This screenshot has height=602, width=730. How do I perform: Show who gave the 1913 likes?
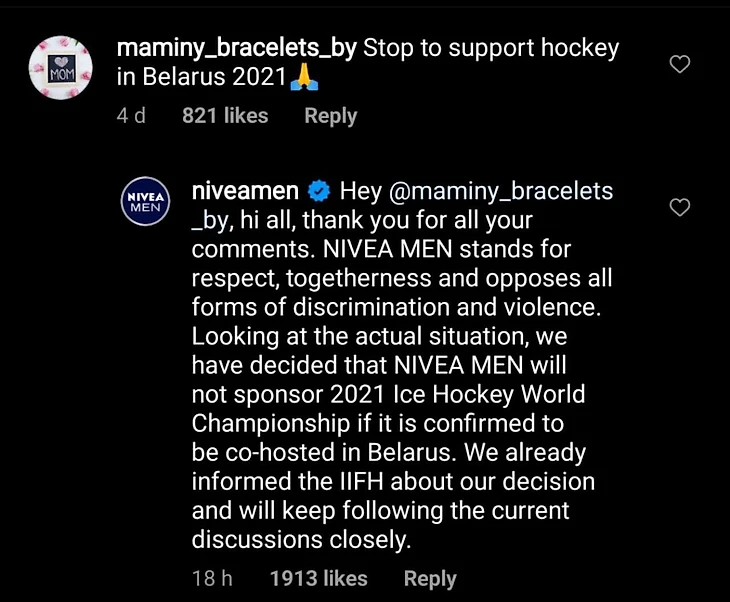[x=318, y=579]
